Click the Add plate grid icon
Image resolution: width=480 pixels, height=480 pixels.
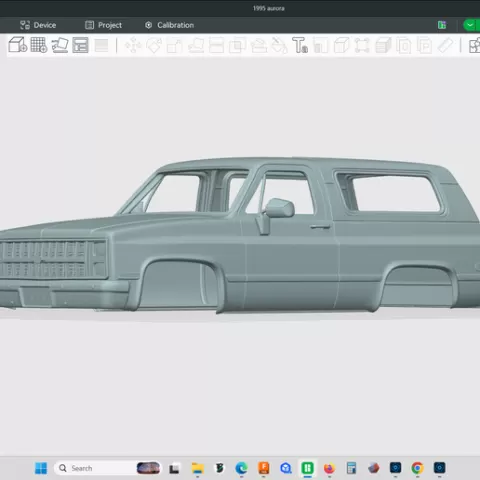(x=39, y=45)
